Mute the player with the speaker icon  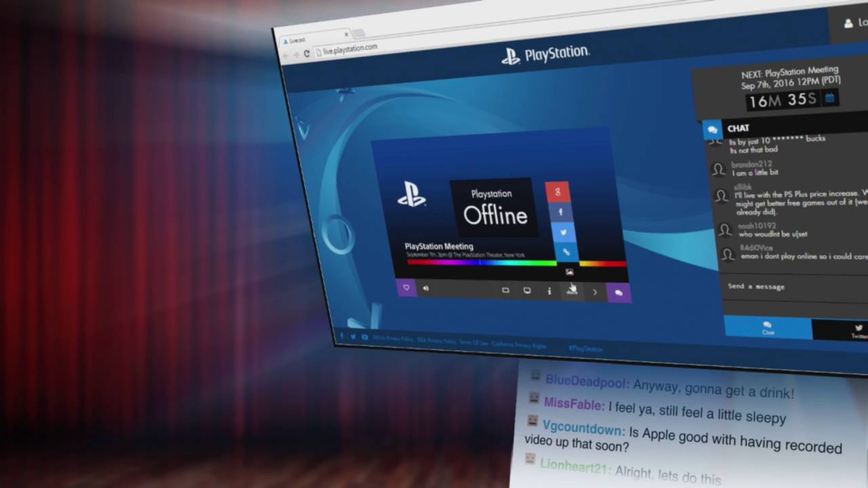pyautogui.click(x=426, y=288)
